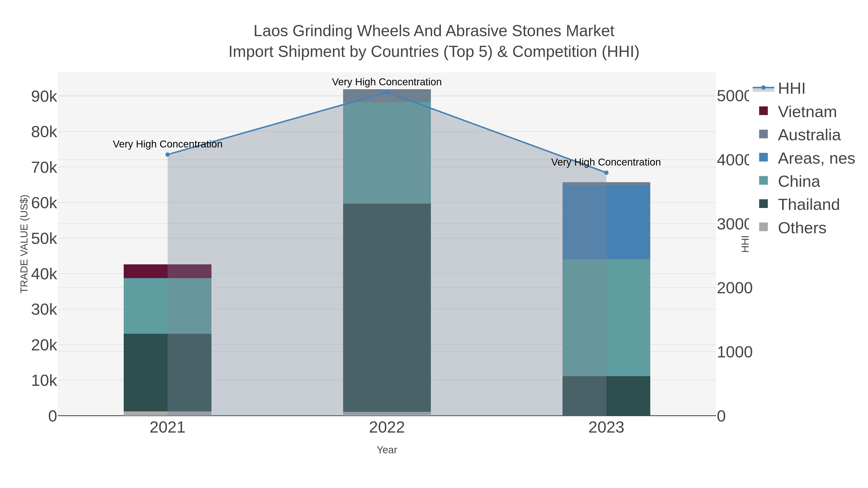
Task: Click the 'Very High Concentration' annotation for 2023
Action: click(x=606, y=162)
